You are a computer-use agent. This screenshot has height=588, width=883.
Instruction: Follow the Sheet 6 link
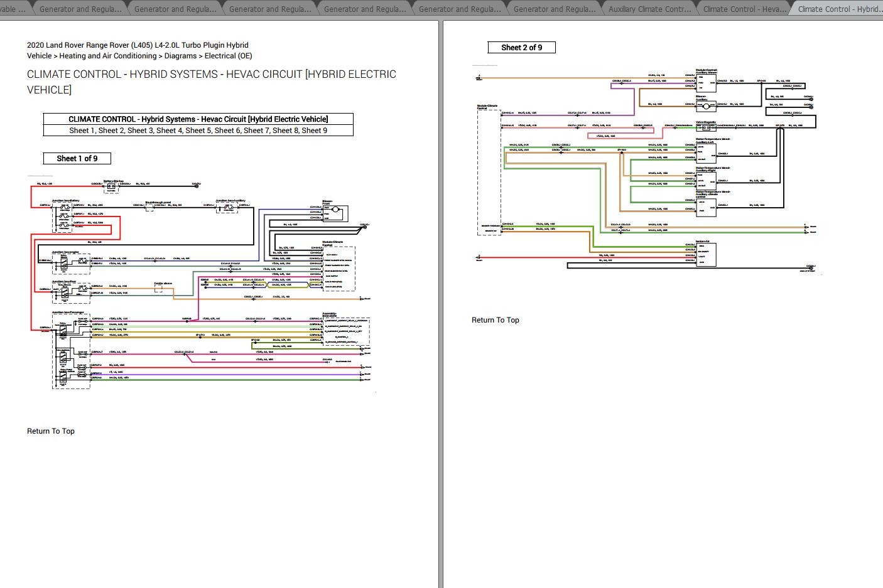pos(227,131)
